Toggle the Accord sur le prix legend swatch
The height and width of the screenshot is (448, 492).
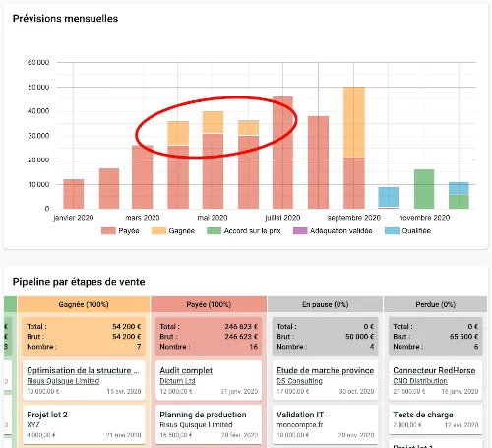[214, 231]
